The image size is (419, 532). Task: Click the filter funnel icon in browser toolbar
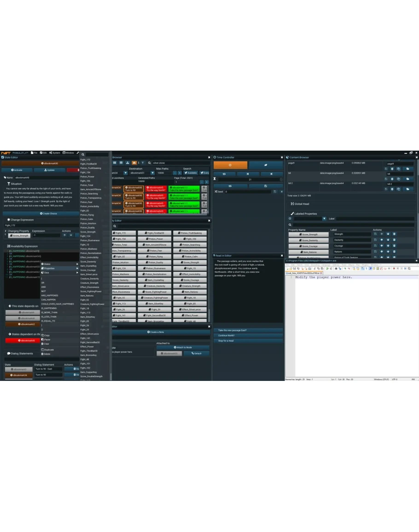[x=142, y=163]
